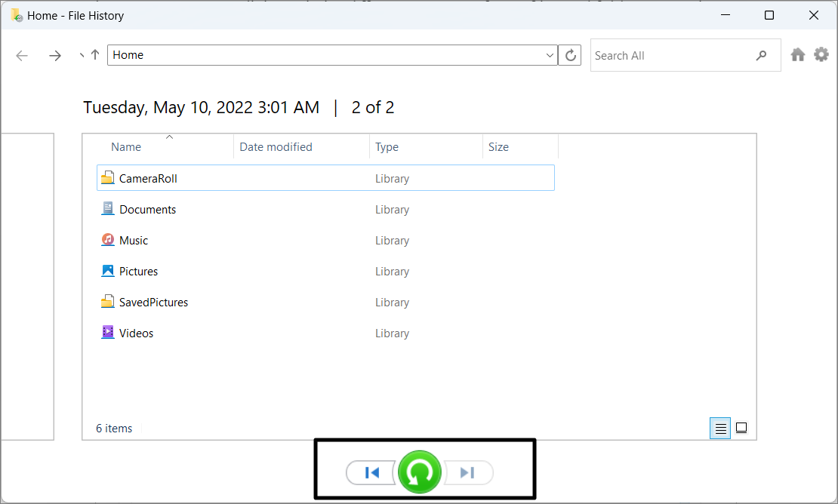Switch to large icons view
The width and height of the screenshot is (838, 504).
pyautogui.click(x=741, y=428)
